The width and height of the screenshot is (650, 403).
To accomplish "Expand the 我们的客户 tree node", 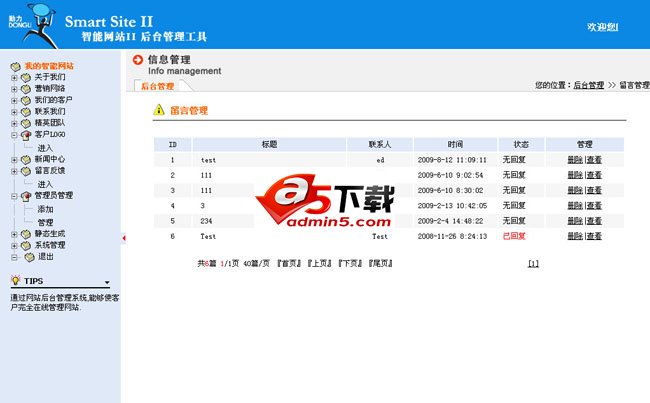I will [14, 100].
